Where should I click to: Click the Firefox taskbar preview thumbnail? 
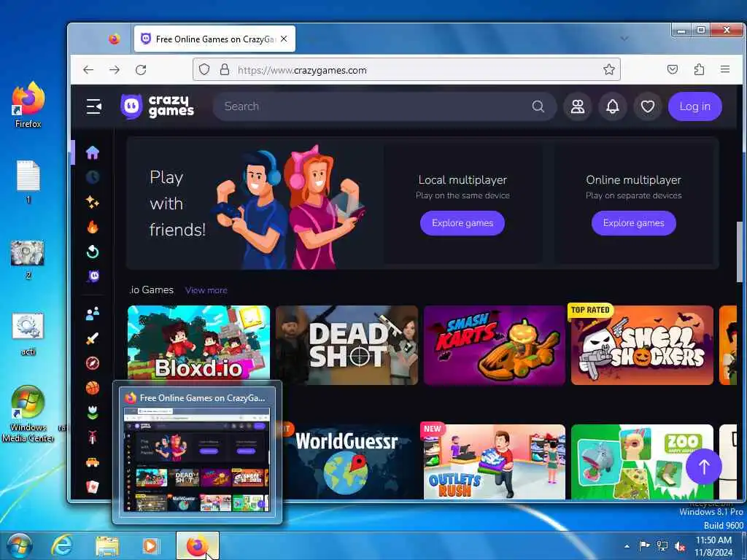(x=197, y=459)
